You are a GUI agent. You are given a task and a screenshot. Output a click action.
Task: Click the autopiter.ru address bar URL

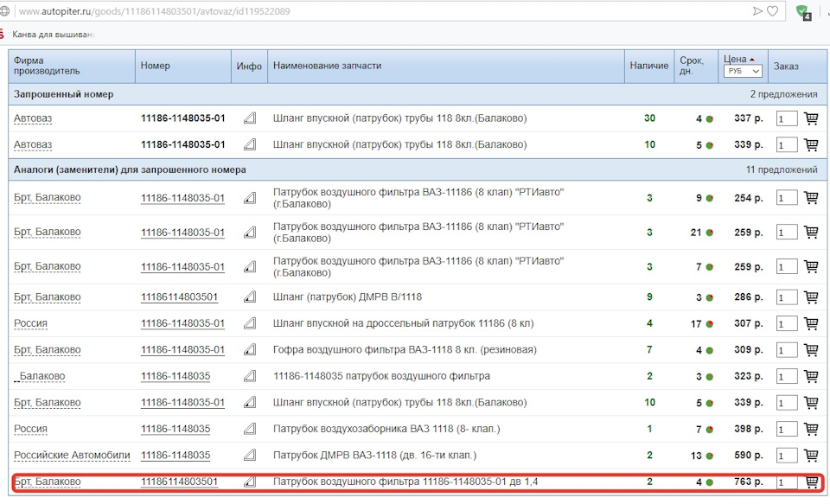point(155,11)
